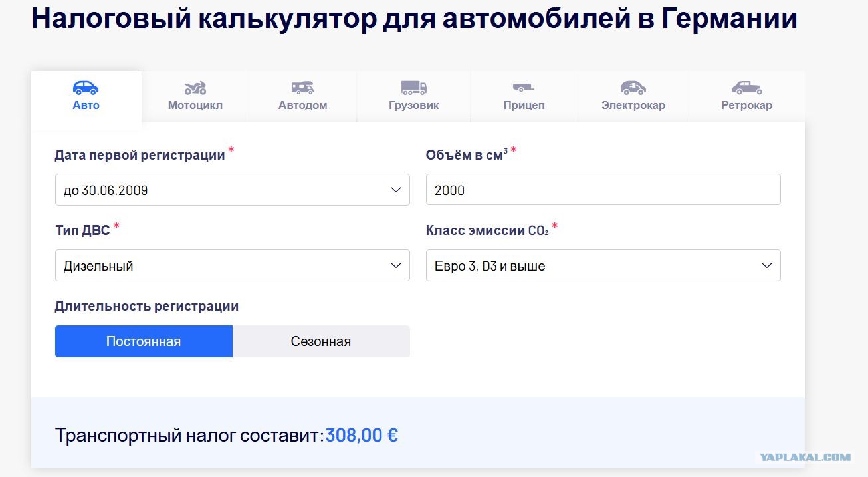Click the motorcycle icon

195,88
